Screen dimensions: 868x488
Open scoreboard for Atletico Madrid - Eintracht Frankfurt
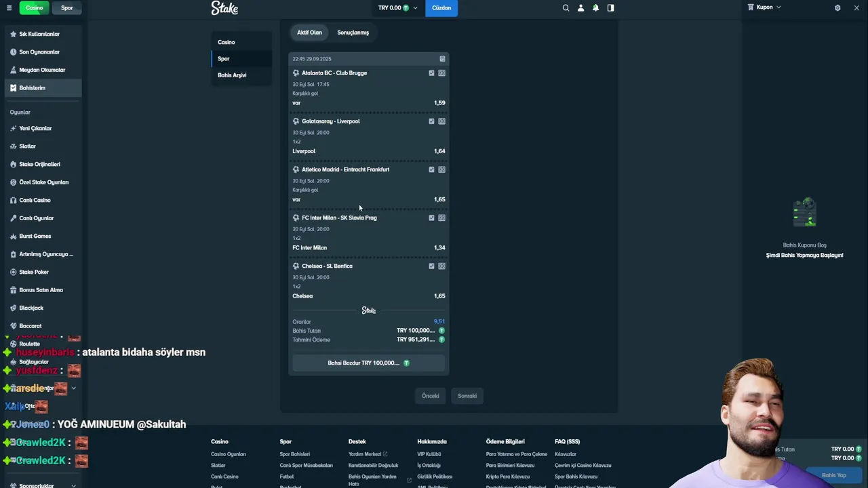click(441, 169)
